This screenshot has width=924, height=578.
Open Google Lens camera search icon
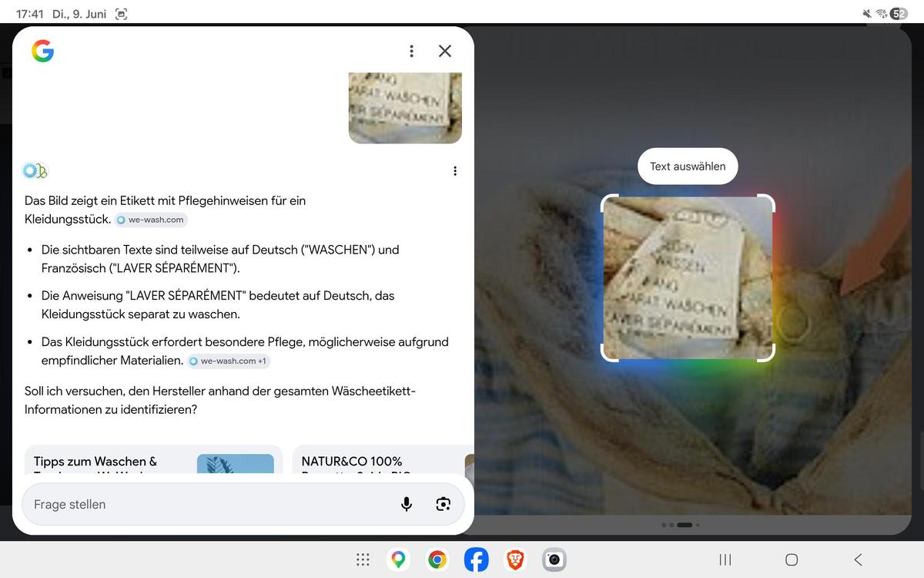tap(443, 504)
